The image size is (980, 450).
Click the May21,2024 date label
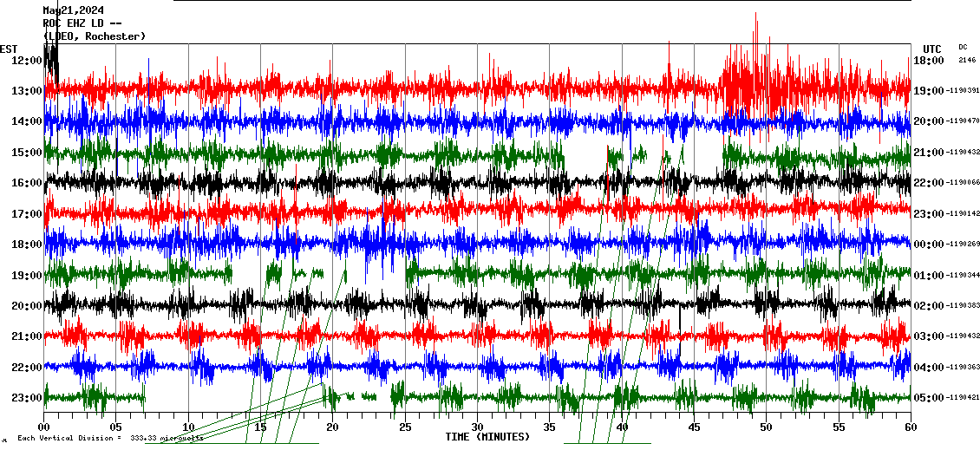point(74,10)
